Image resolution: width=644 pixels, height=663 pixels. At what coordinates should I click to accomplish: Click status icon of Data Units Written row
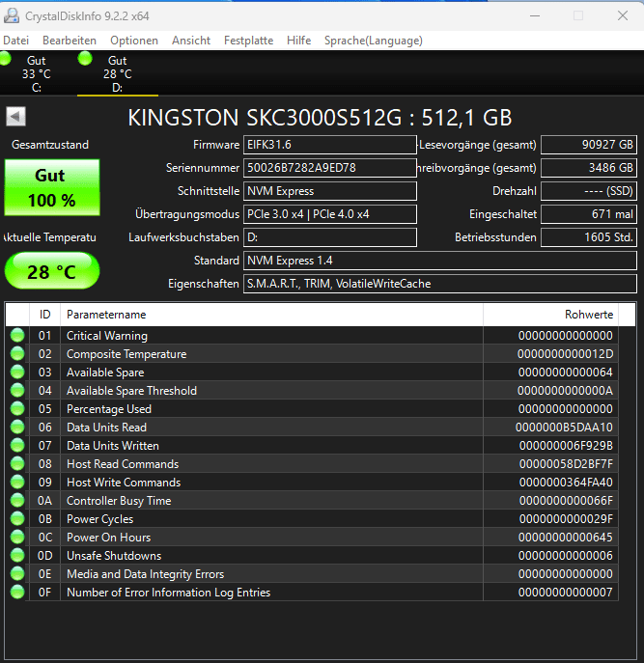coord(17,445)
